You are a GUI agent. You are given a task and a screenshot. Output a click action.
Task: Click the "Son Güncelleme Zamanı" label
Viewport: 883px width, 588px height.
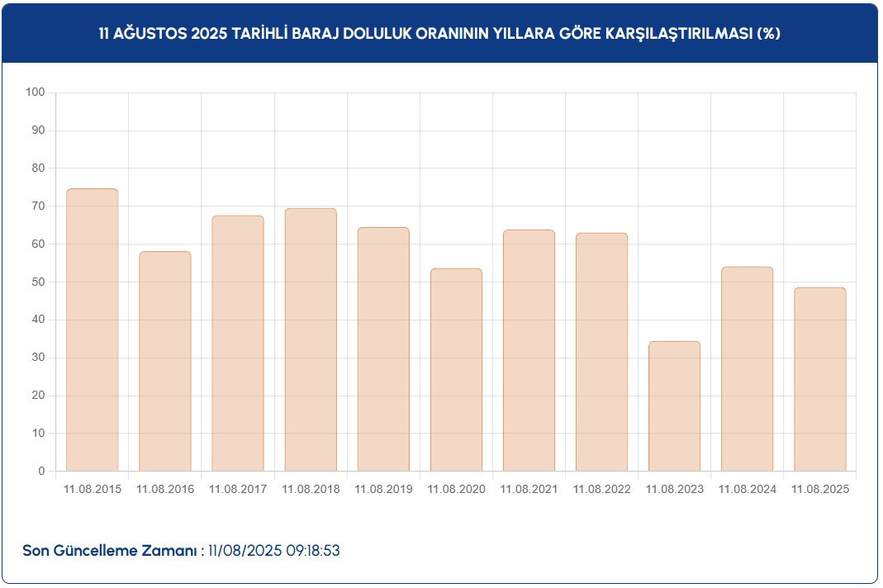point(112,551)
